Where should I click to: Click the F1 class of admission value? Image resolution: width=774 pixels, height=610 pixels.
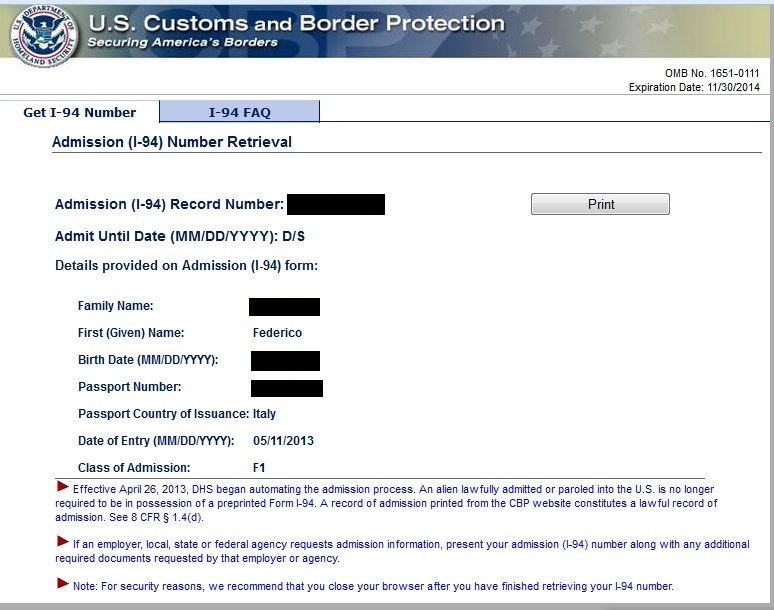pyautogui.click(x=259, y=467)
